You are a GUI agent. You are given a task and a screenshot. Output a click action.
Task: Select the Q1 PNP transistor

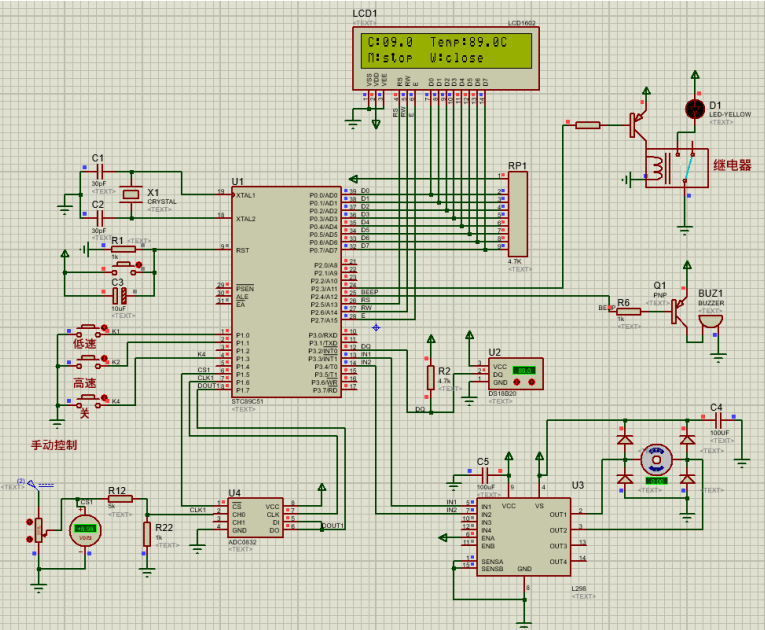tap(680, 310)
